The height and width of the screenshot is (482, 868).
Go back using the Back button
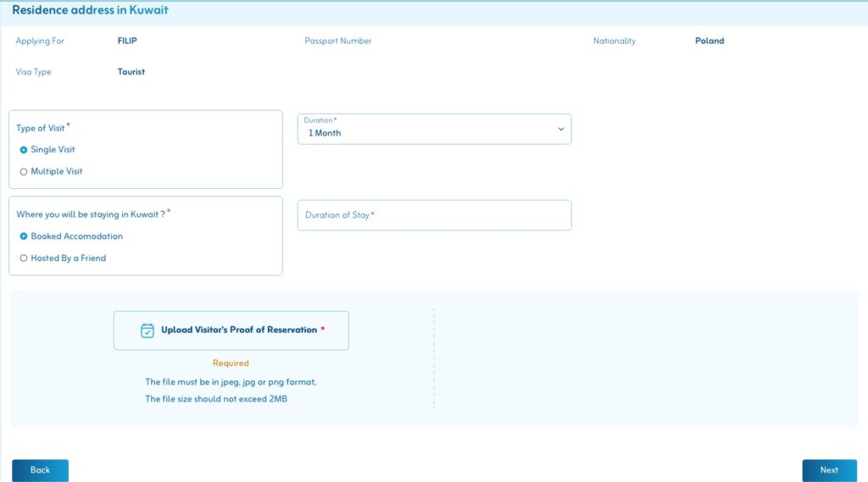[40, 470]
